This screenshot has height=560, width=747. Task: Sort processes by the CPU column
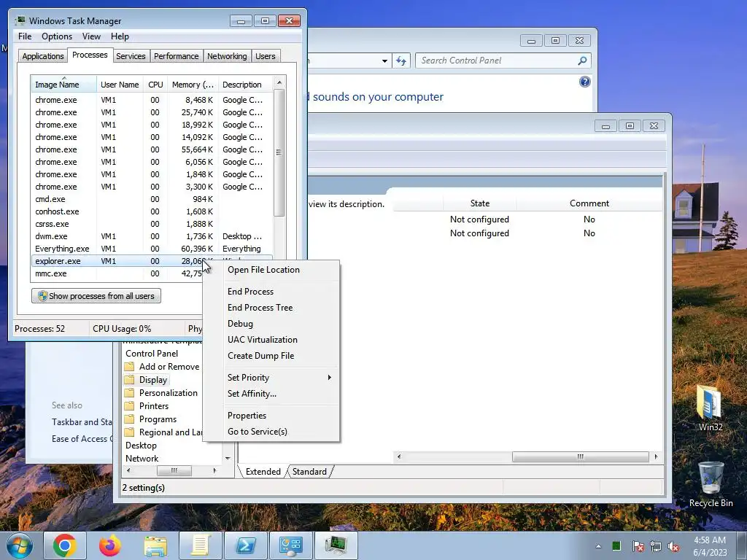pos(155,85)
